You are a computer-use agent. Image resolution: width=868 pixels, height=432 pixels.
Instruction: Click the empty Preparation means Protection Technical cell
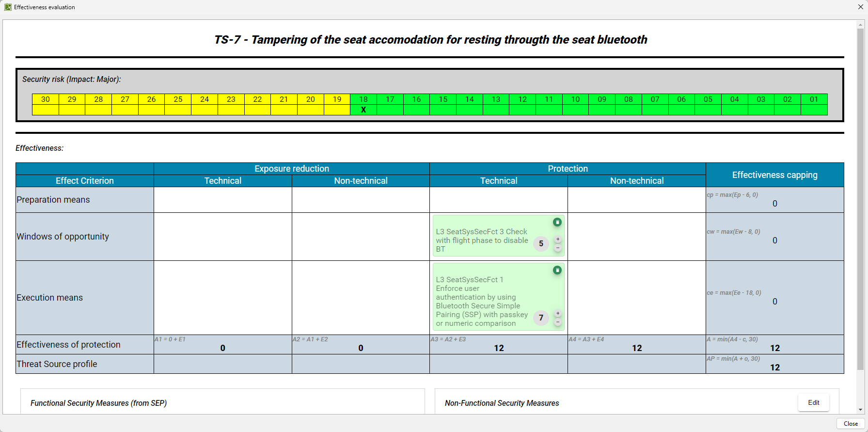pyautogui.click(x=498, y=200)
